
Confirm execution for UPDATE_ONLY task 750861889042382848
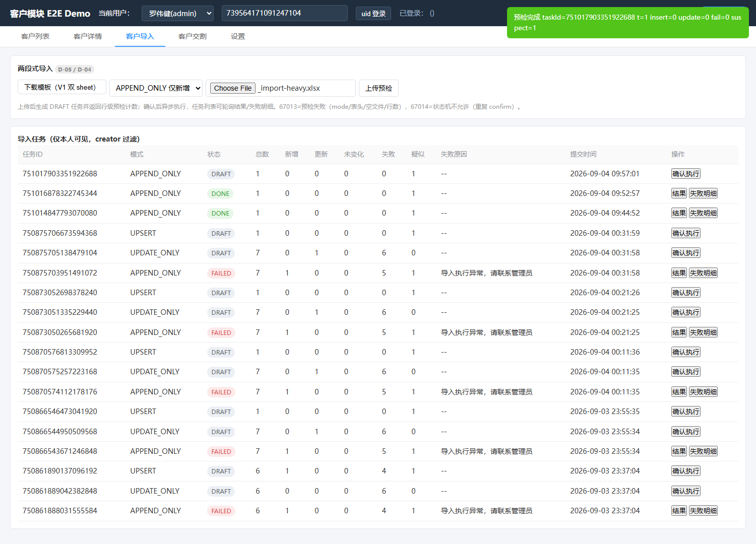tap(686, 491)
